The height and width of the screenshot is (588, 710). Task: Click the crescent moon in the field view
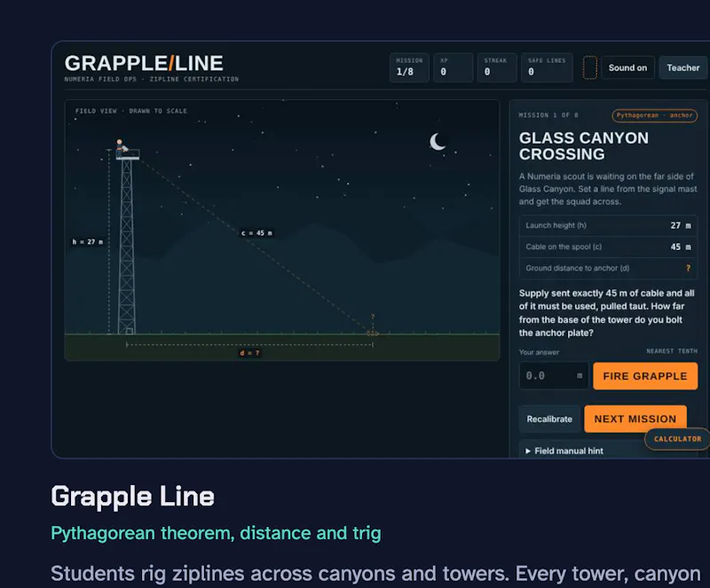(x=437, y=142)
